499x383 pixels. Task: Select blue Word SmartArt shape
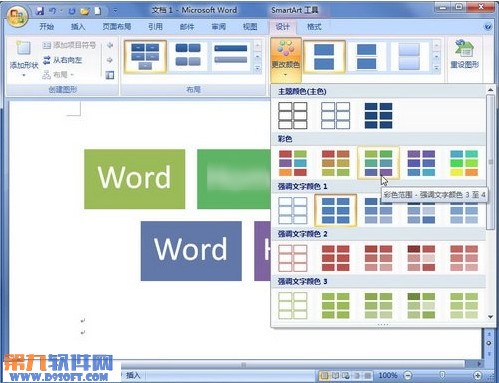click(191, 251)
